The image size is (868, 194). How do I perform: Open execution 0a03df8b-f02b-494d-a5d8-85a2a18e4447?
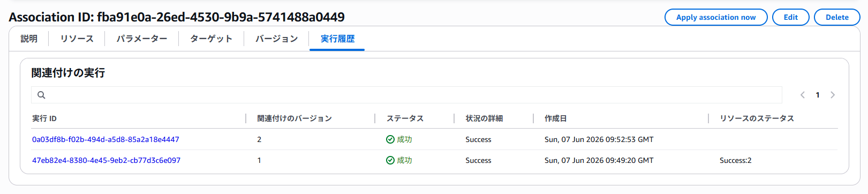tap(105, 139)
